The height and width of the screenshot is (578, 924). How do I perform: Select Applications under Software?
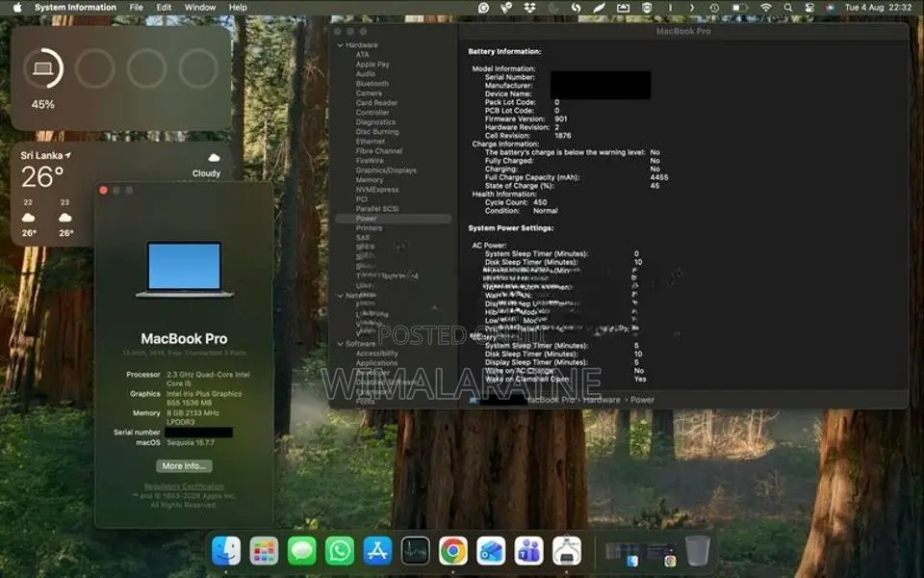coord(376,363)
